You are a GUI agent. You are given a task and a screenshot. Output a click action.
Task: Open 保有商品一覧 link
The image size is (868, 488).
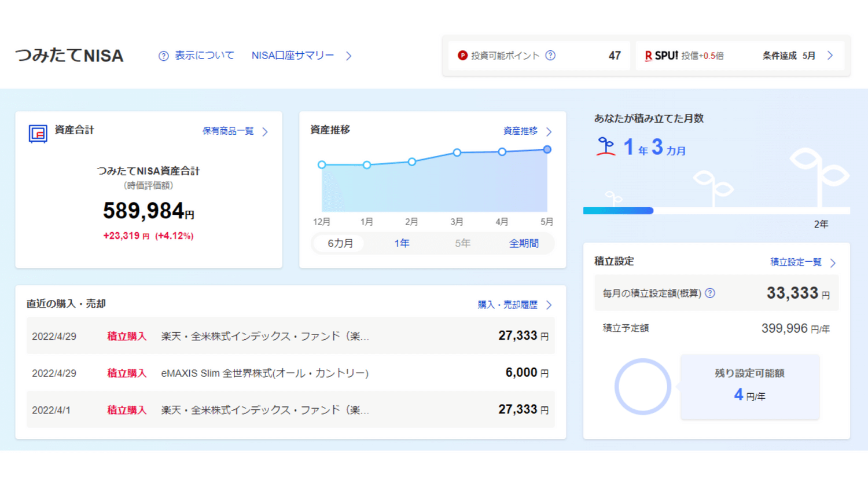(228, 131)
